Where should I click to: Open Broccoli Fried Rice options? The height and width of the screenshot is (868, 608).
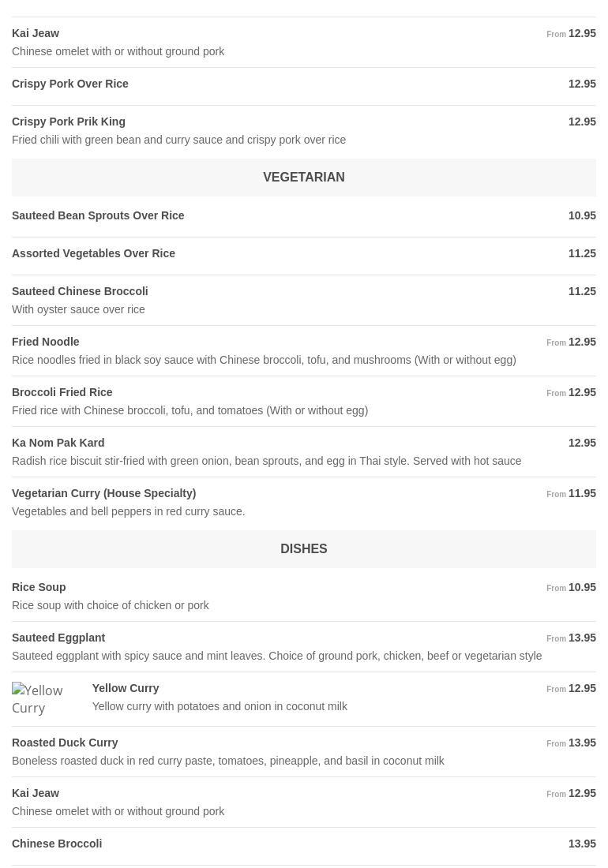(62, 392)
